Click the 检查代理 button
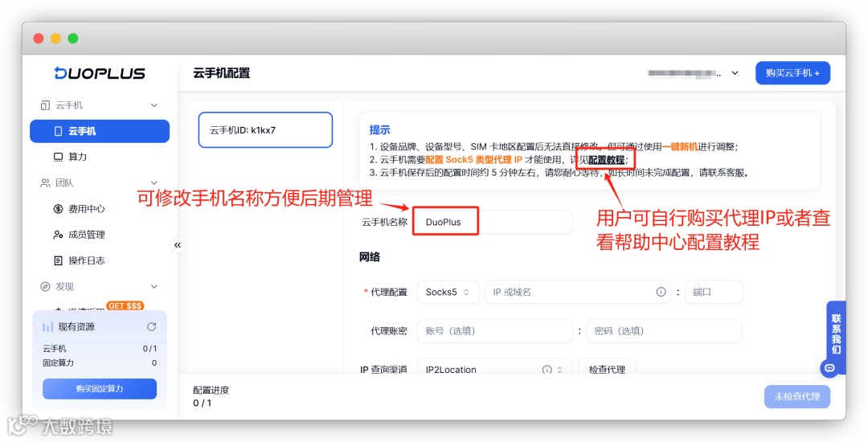Image resolution: width=868 pixels, height=442 pixels. [x=607, y=369]
